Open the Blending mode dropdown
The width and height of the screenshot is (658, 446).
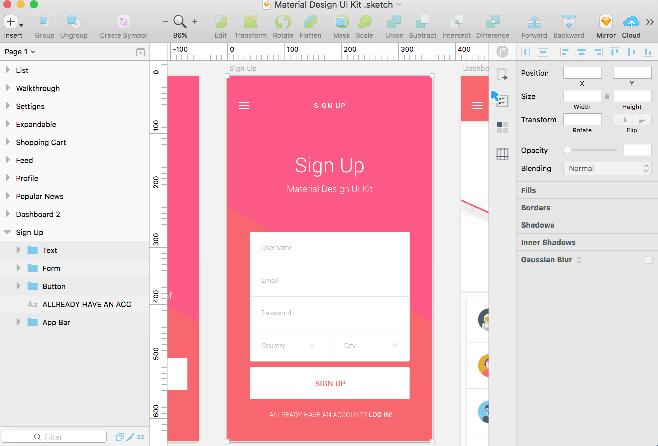(607, 168)
